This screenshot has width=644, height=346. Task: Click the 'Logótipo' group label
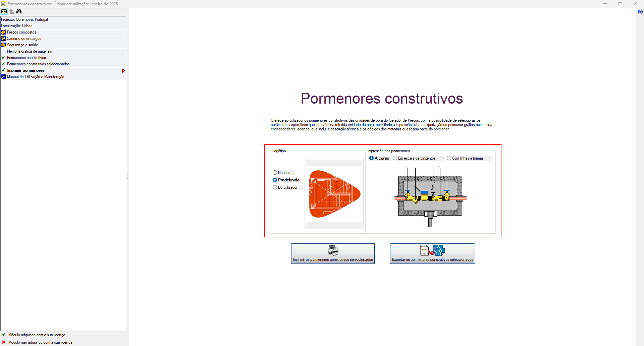(x=279, y=151)
